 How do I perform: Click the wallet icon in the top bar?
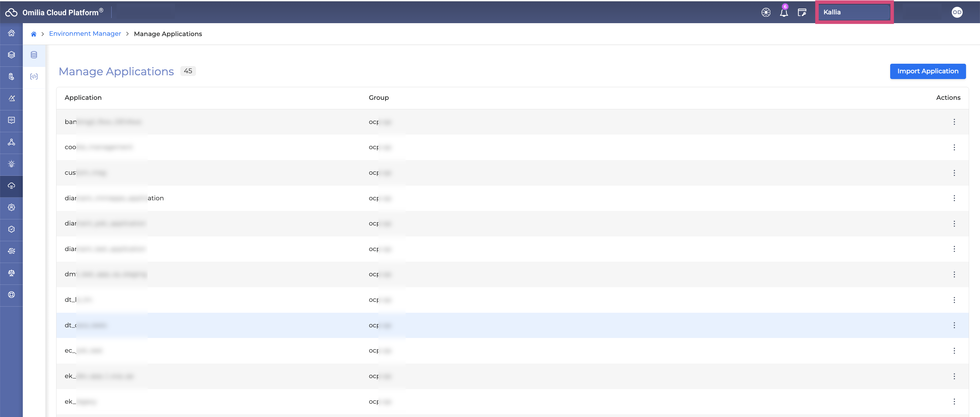click(x=802, y=12)
